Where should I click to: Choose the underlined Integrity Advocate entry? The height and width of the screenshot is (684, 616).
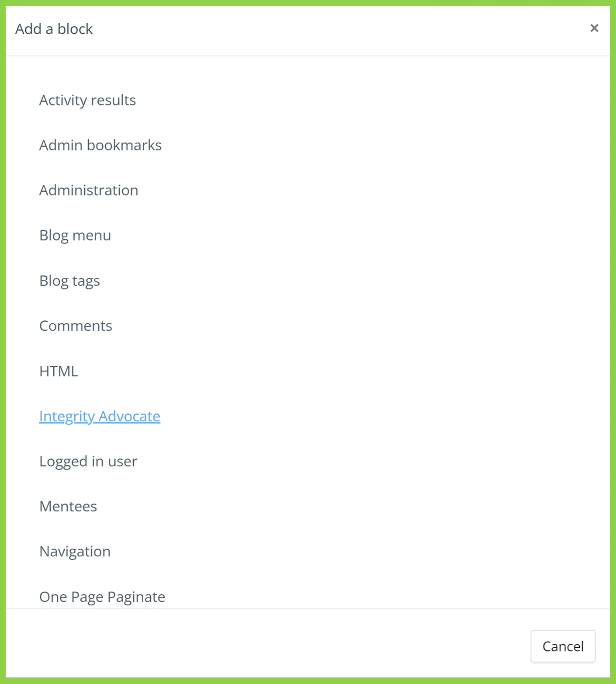(x=100, y=416)
